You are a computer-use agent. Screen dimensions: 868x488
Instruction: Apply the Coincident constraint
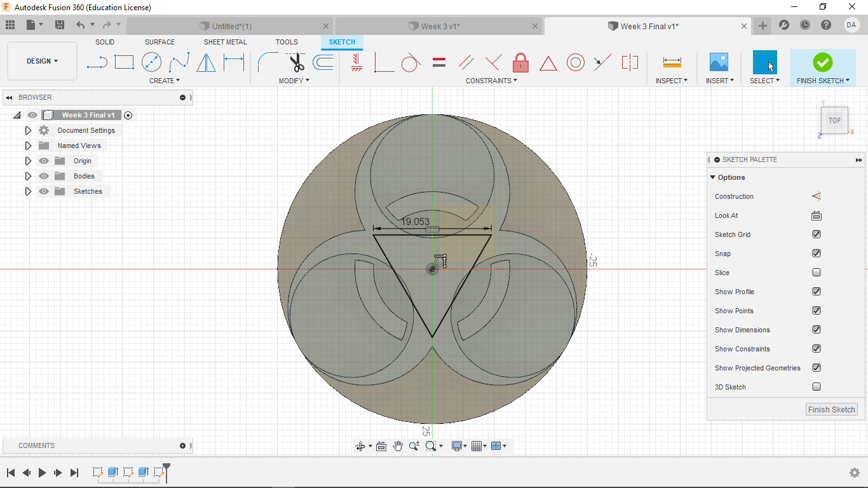(384, 62)
